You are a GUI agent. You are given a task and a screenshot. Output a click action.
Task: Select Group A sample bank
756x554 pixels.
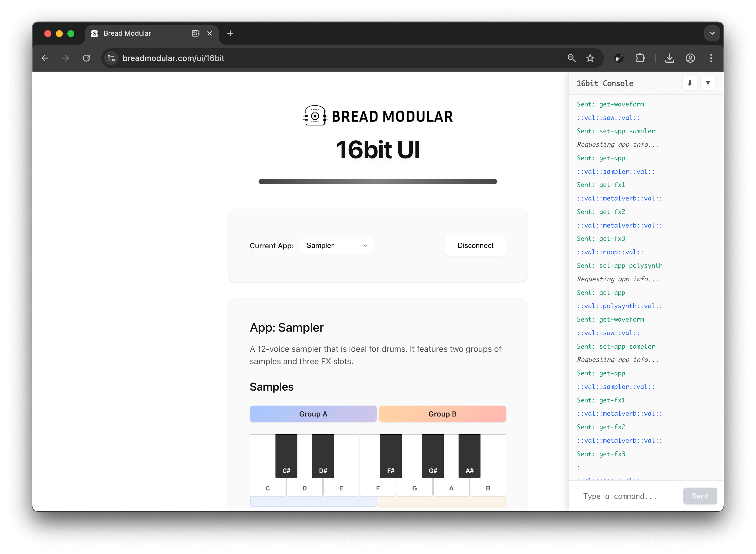313,414
